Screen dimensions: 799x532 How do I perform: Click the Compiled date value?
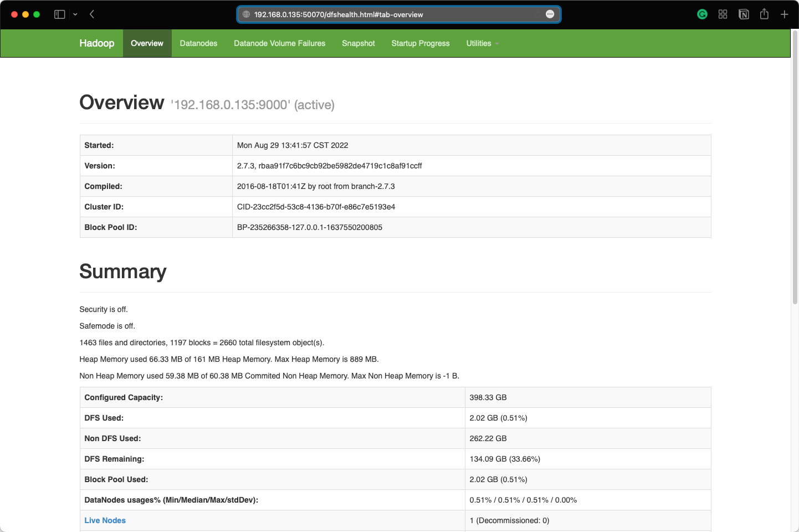(316, 186)
